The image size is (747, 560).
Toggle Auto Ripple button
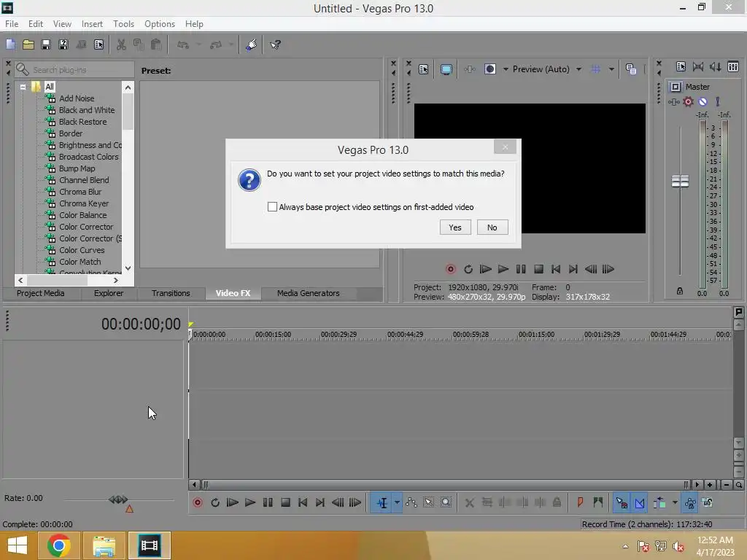(659, 502)
